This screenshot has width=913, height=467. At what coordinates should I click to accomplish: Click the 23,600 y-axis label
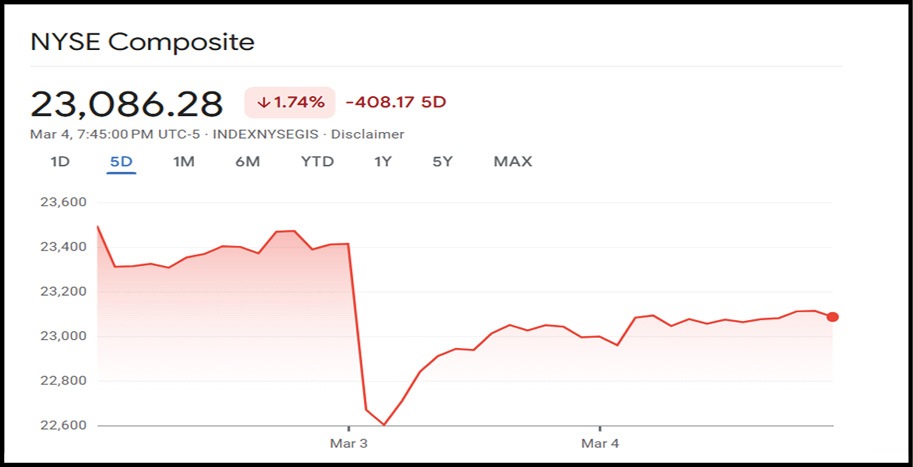(60, 202)
